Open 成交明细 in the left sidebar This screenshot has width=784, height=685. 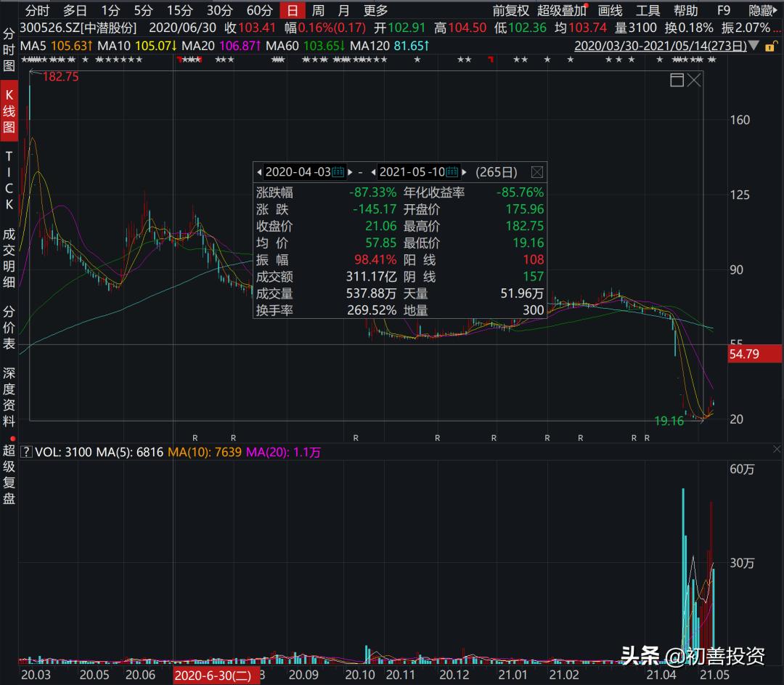(x=9, y=258)
